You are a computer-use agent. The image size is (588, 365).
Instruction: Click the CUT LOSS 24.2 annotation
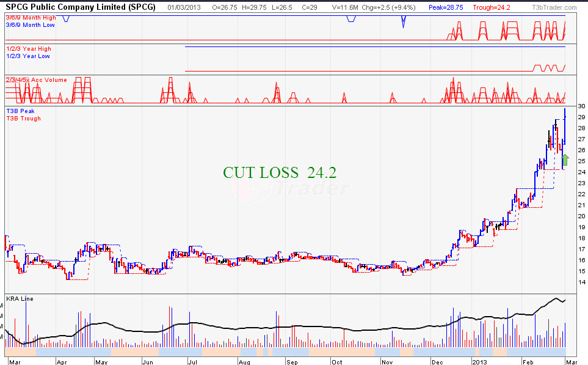pos(280,173)
